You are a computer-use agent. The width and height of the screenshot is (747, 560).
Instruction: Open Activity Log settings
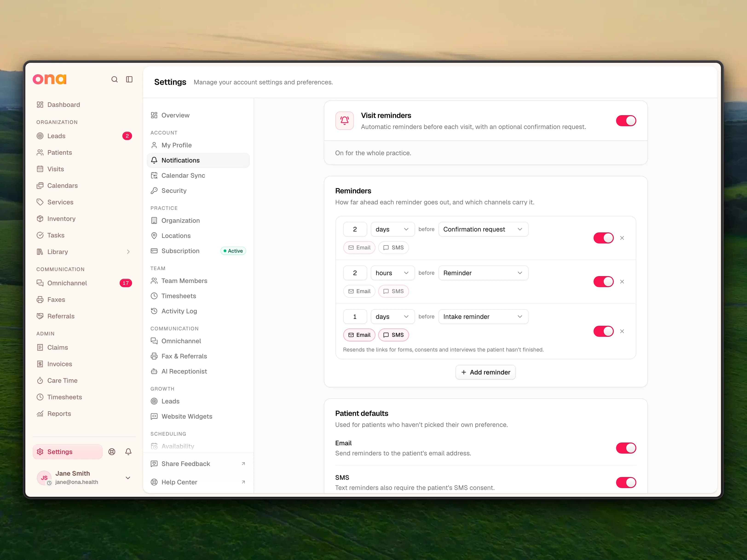pyautogui.click(x=198, y=311)
